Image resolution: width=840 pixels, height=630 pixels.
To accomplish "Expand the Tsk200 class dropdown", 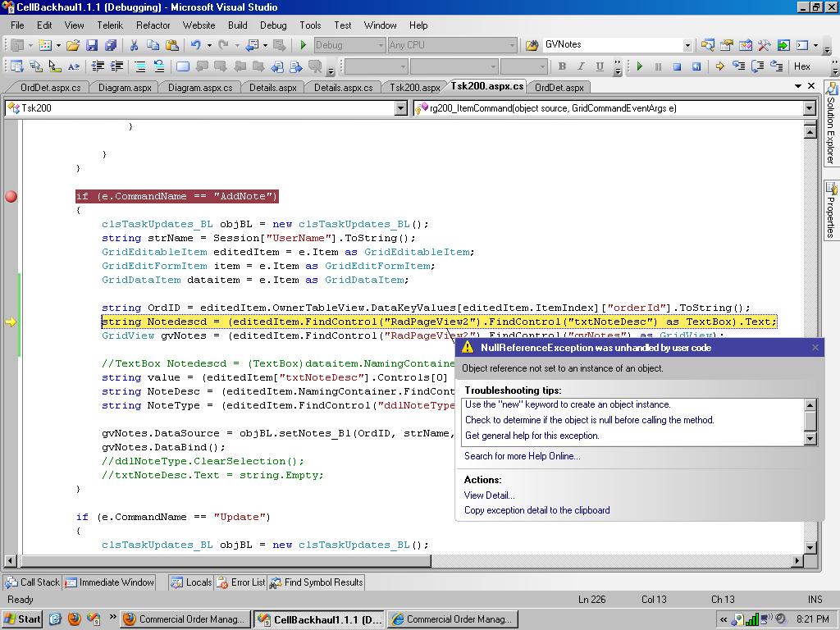I will click(400, 108).
